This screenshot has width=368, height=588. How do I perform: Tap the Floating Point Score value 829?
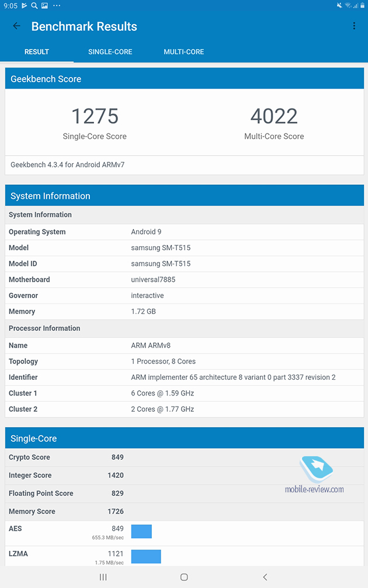117,493
